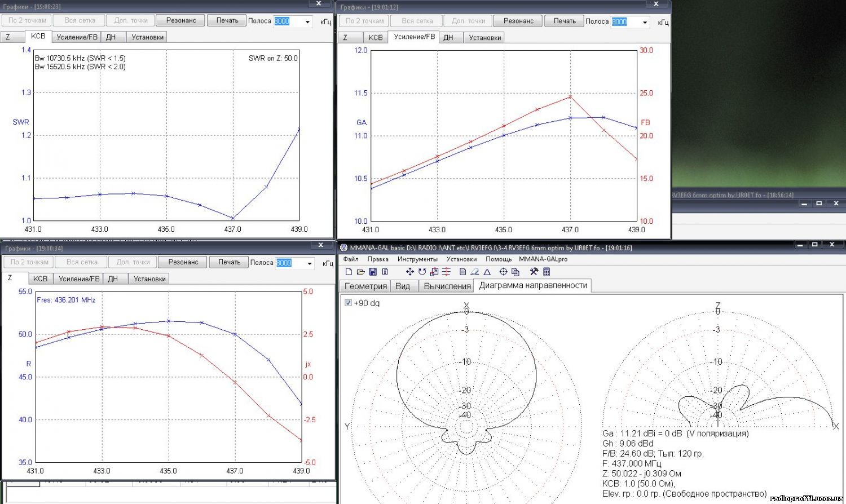Select the КСВ tab in gain/FB window

(x=375, y=38)
